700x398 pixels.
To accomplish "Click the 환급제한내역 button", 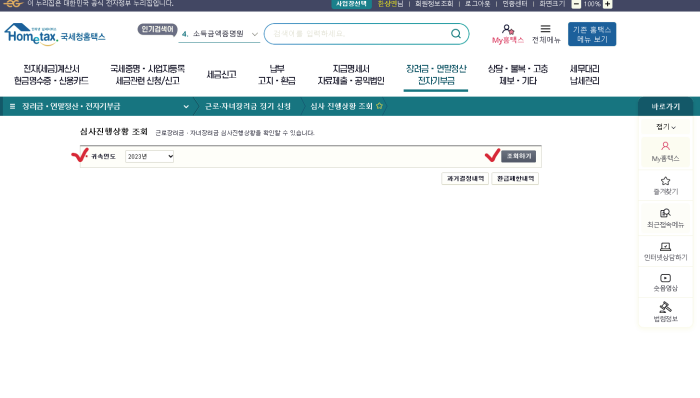I will 515,178.
